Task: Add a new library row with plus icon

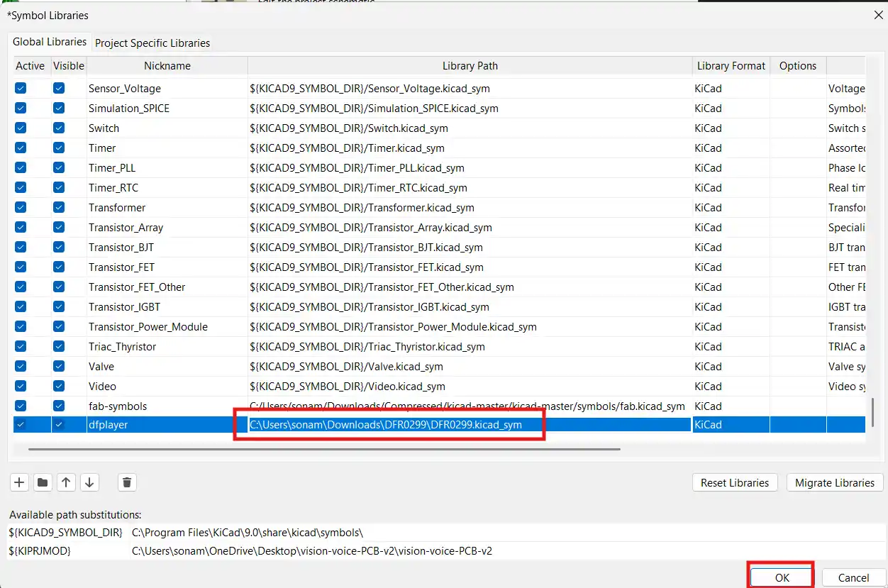Action: pyautogui.click(x=19, y=482)
